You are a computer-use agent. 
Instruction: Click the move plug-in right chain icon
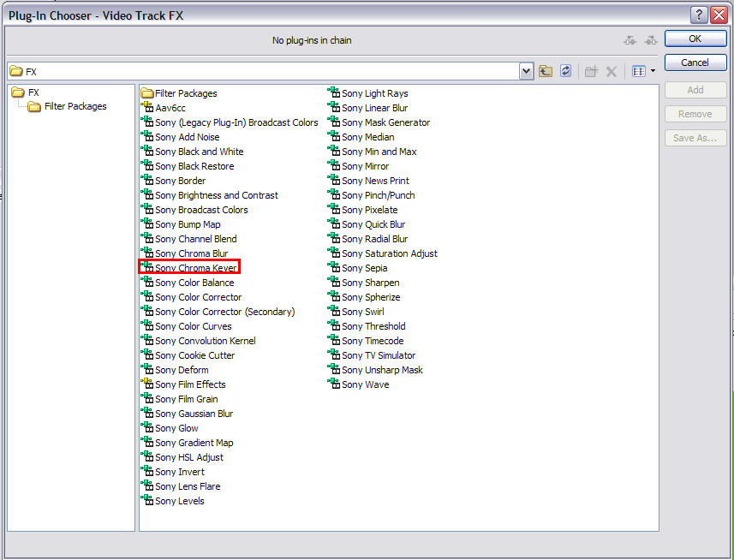tap(651, 40)
